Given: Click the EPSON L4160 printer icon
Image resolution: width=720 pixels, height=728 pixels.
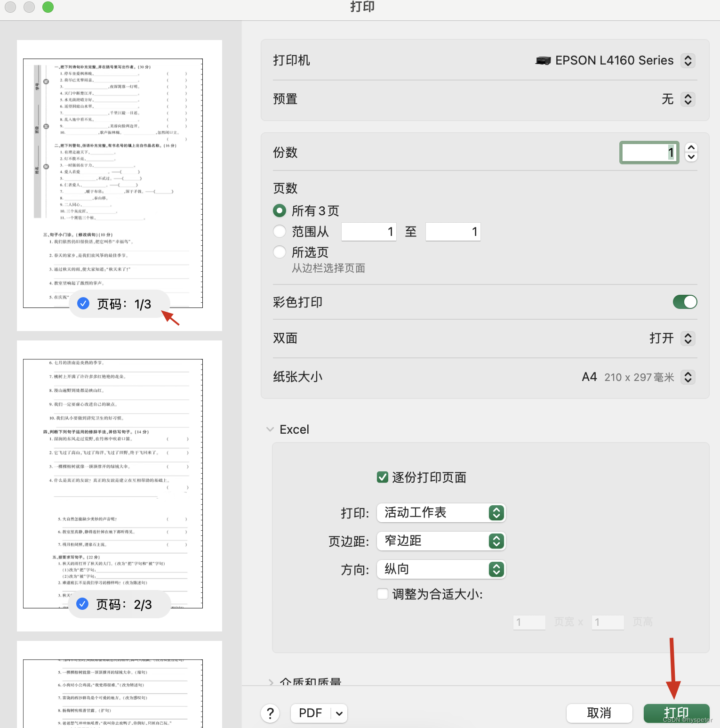Looking at the screenshot, I should tap(543, 60).
